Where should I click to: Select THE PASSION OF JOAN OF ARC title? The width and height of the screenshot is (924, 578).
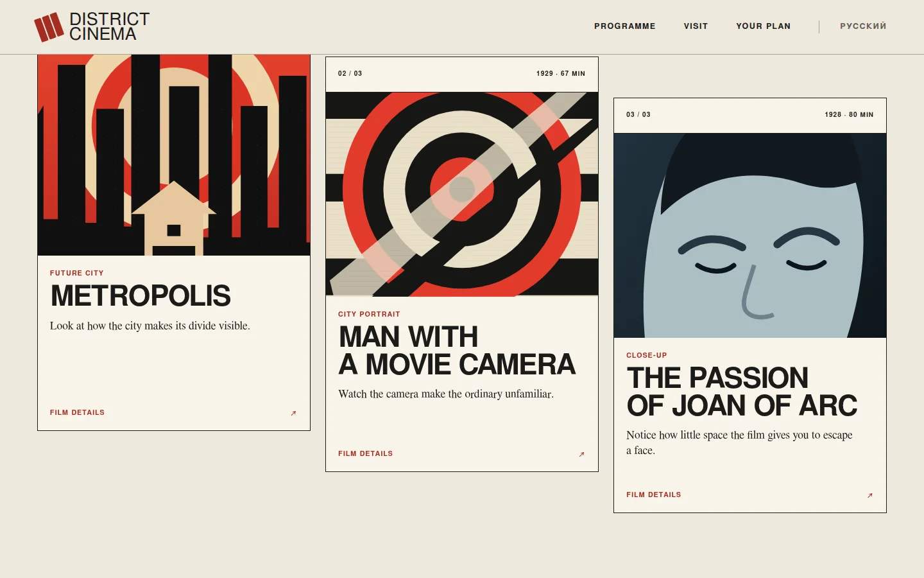(x=742, y=392)
